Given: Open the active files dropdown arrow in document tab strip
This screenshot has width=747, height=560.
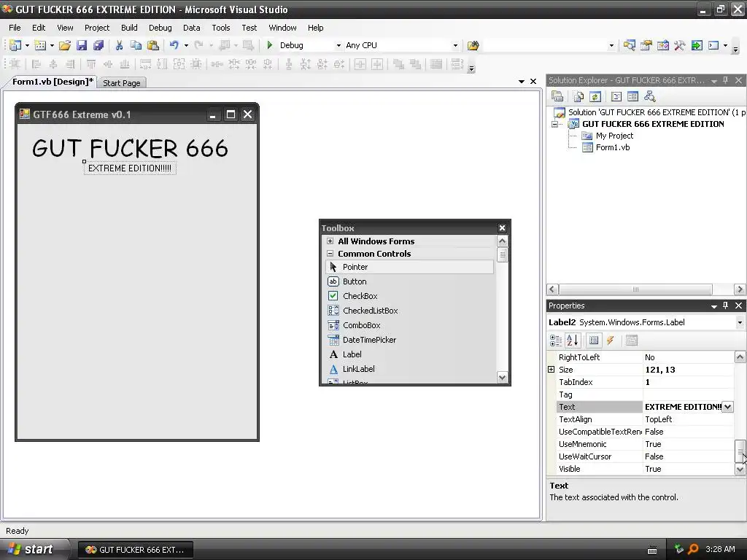Looking at the screenshot, I should [x=522, y=82].
